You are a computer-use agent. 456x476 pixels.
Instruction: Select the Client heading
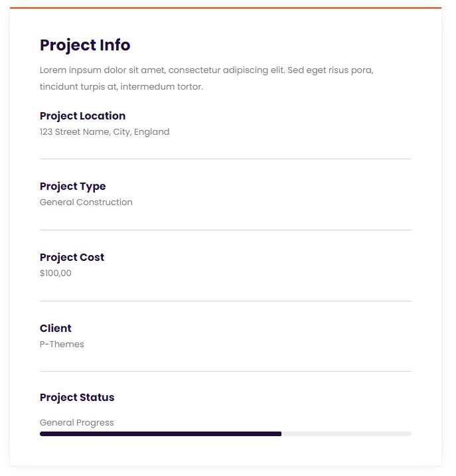tap(55, 328)
